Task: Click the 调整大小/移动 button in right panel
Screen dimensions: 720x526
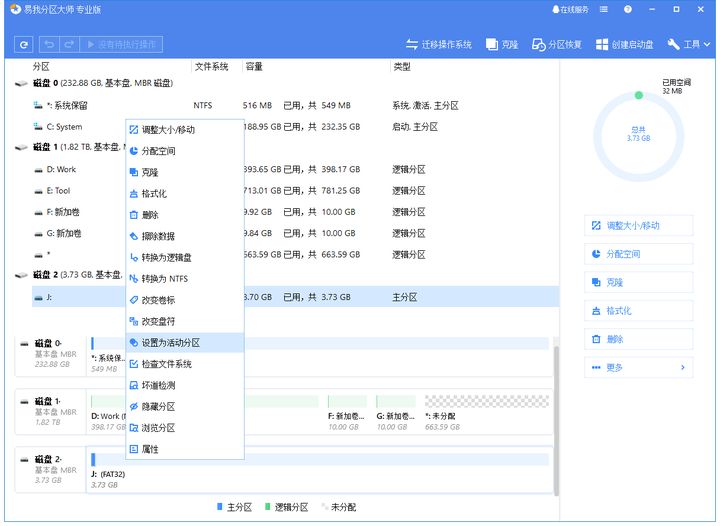Action: coord(638,226)
